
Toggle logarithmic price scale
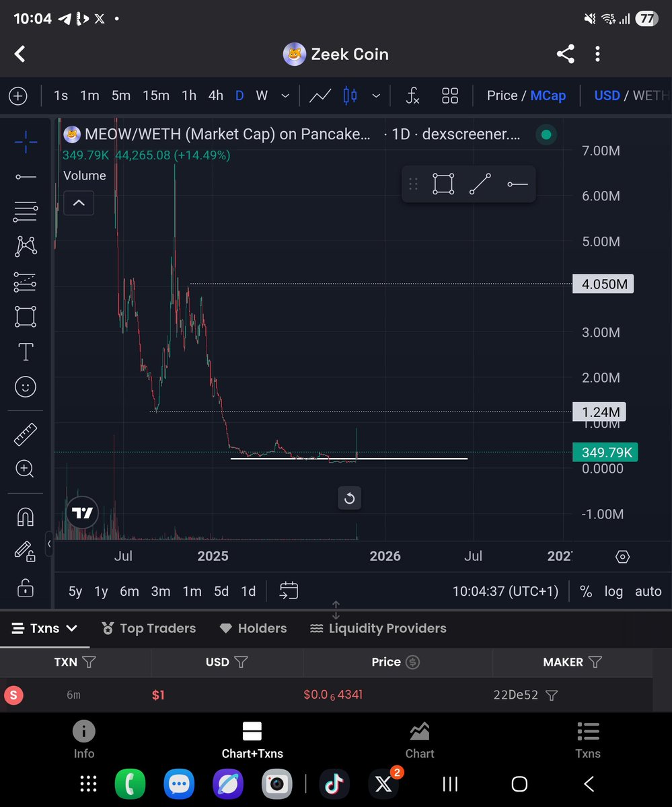[x=613, y=591]
